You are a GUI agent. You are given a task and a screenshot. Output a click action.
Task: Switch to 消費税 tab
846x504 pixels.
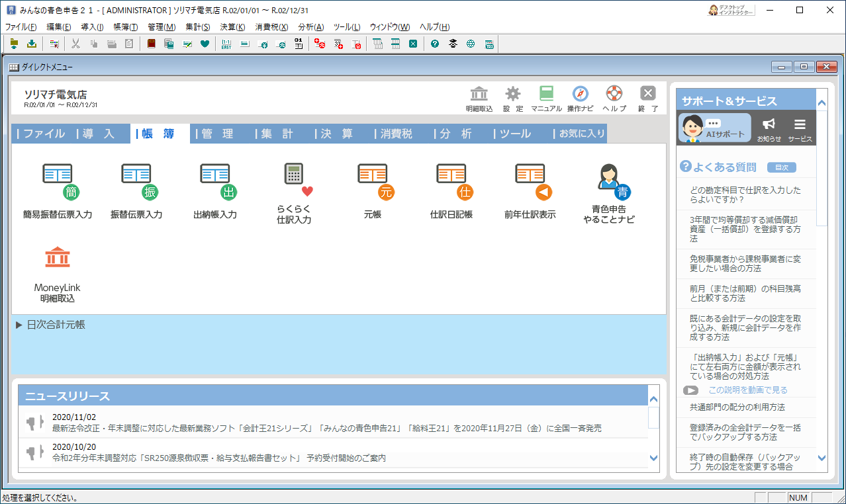click(x=397, y=134)
